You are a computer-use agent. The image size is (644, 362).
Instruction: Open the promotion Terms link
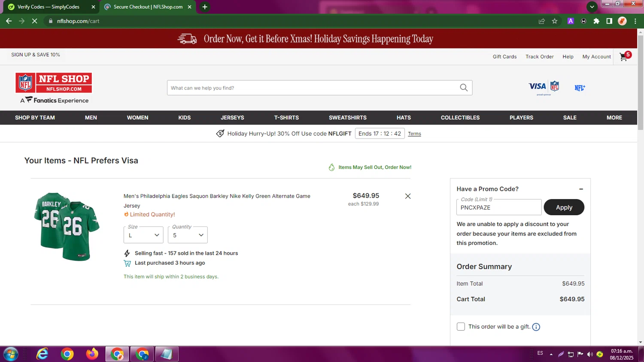(x=414, y=134)
